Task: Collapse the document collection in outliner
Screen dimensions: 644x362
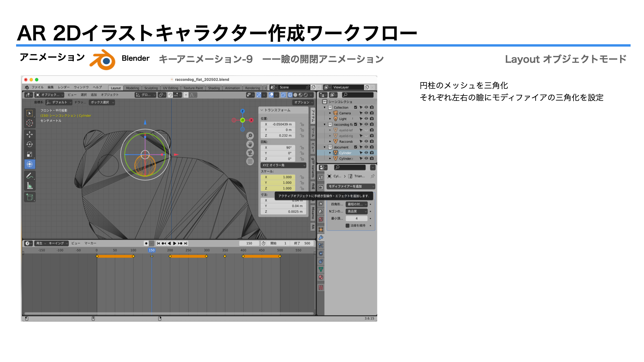Action: coord(325,147)
